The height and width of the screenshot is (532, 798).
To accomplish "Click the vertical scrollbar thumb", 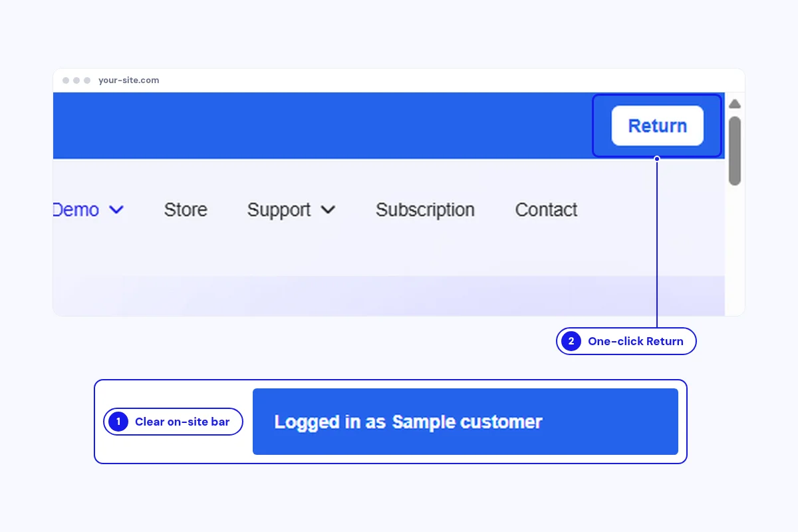I will coord(735,151).
